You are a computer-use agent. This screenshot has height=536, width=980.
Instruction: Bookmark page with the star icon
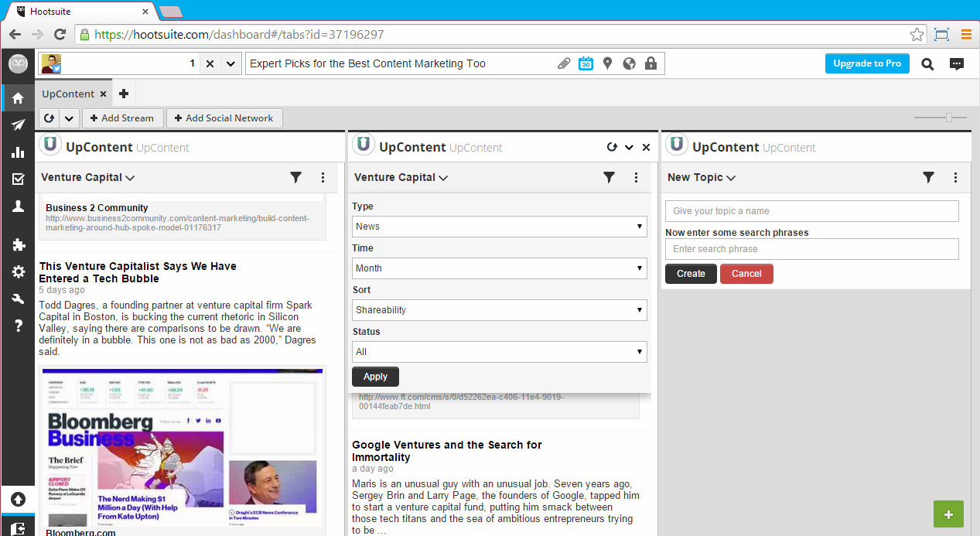tap(917, 34)
